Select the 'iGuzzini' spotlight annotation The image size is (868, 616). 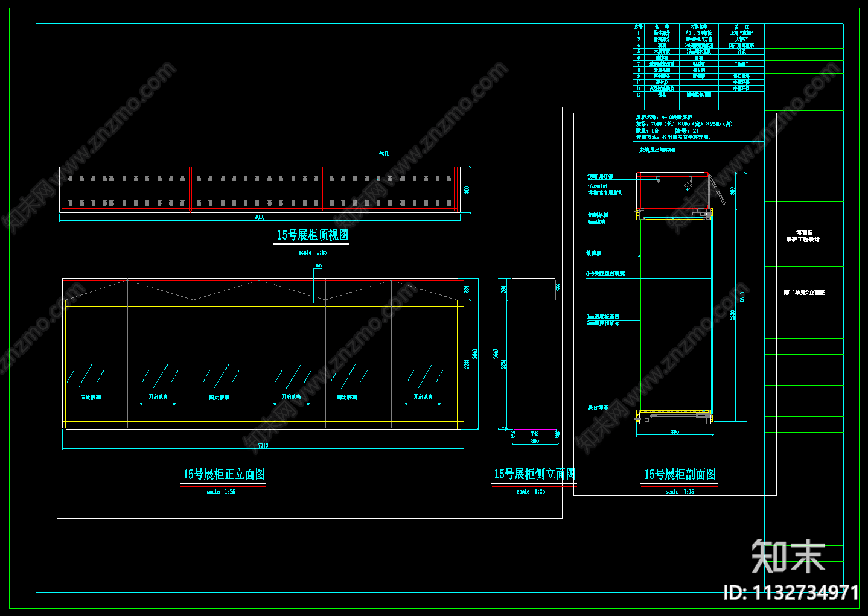point(598,187)
